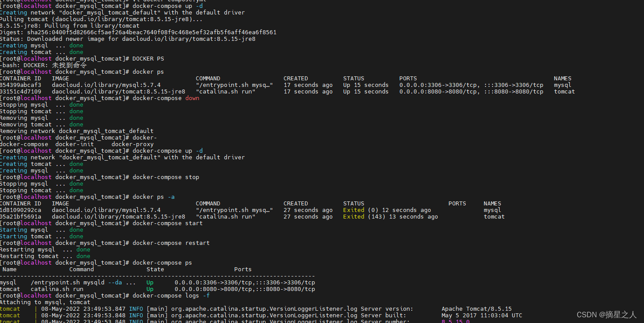
Task: Click the 'Starting tomcat ... done' line
Action: point(42,237)
